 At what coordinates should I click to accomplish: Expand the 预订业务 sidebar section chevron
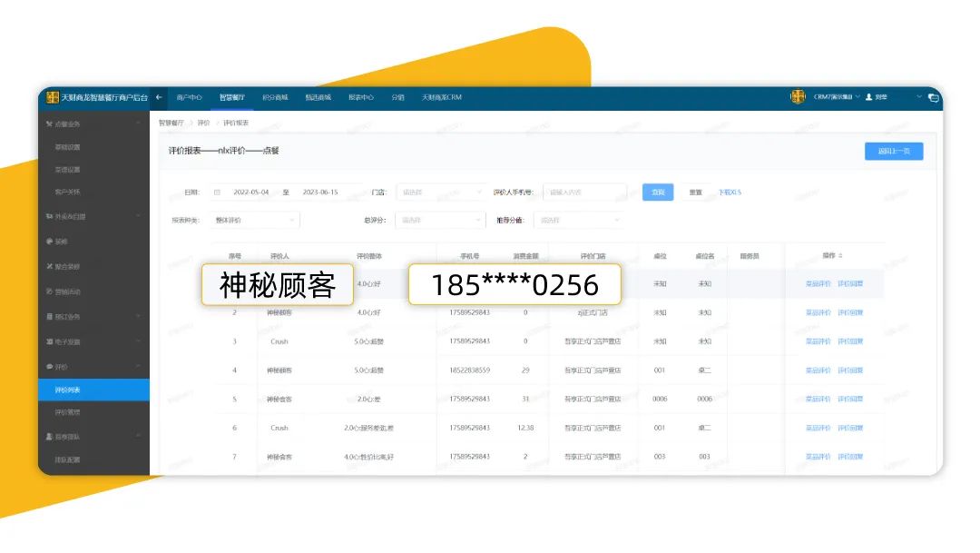138,316
